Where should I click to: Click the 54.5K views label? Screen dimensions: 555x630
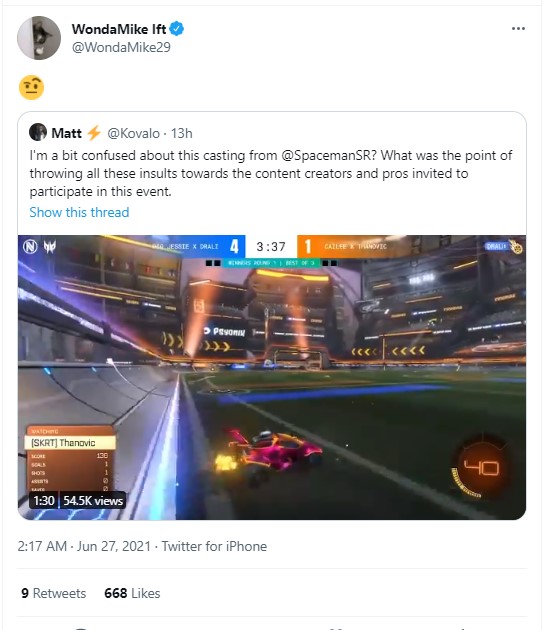(x=93, y=501)
